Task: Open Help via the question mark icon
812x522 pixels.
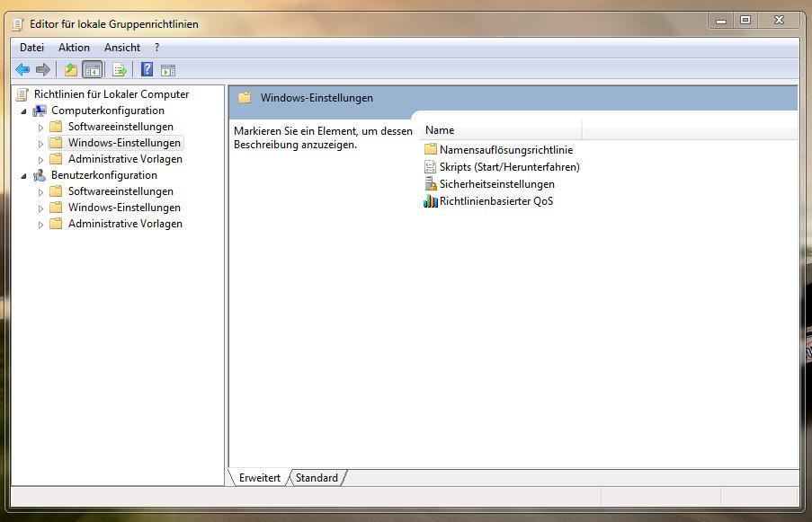Action: pyautogui.click(x=147, y=69)
